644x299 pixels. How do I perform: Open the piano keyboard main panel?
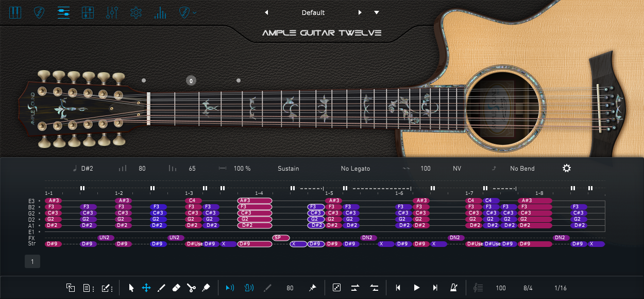click(15, 12)
